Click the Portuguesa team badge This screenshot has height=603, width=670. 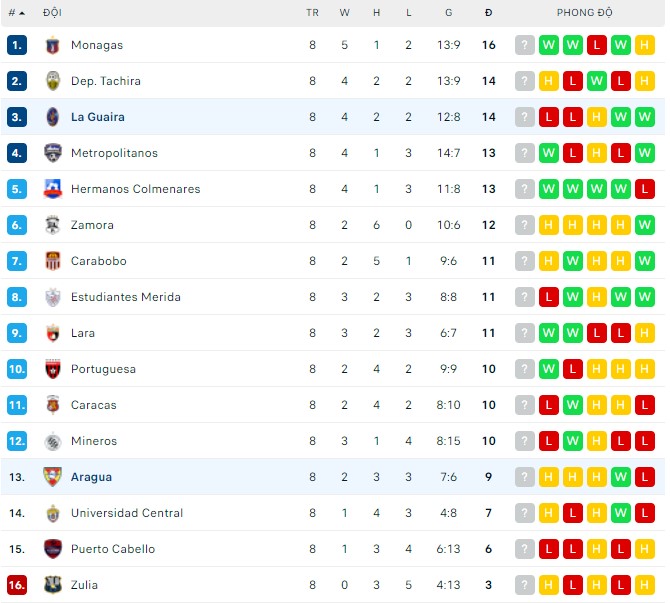click(x=53, y=369)
